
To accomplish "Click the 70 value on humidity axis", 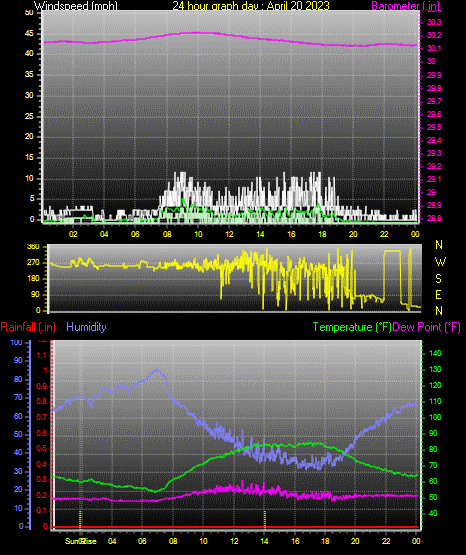I will [x=18, y=397].
